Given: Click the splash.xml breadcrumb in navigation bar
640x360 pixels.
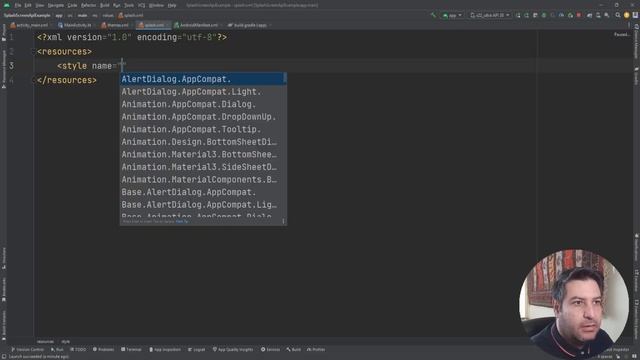Looking at the screenshot, I should [131, 16].
